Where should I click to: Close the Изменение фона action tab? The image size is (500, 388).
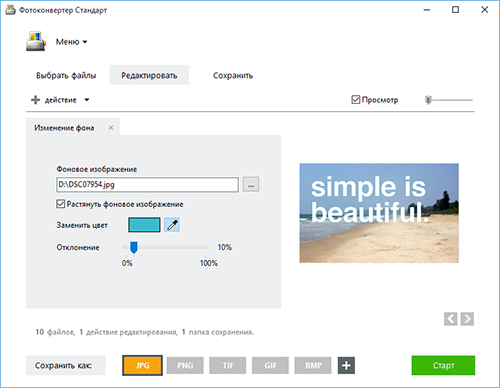click(x=111, y=128)
